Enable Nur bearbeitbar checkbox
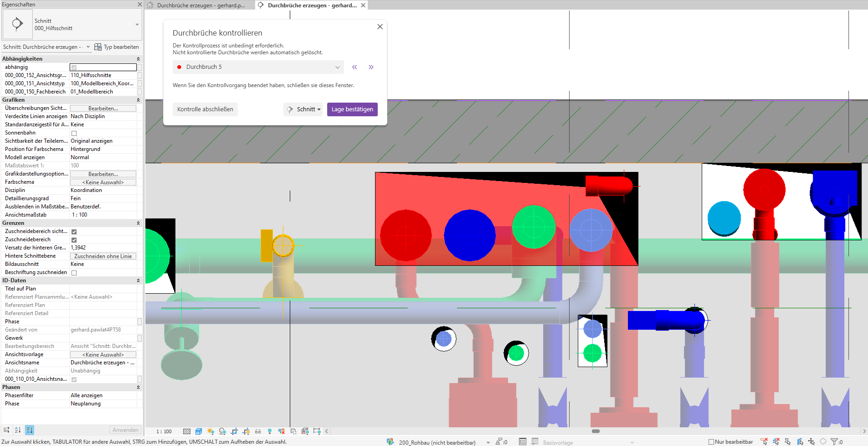 point(711,441)
